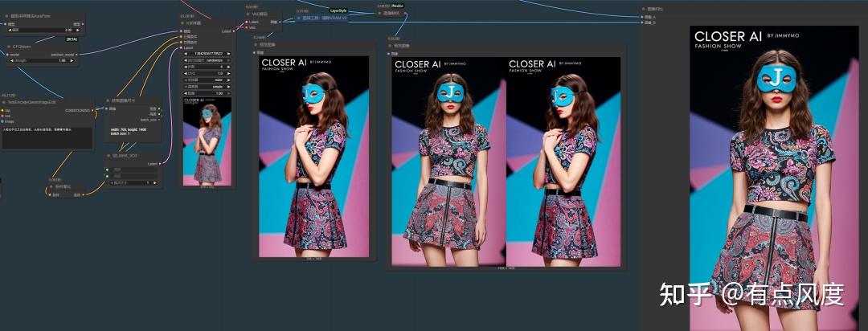Increase CFGNorm strength 1.00
Viewport: 868px width, 331px height.
click(72, 60)
